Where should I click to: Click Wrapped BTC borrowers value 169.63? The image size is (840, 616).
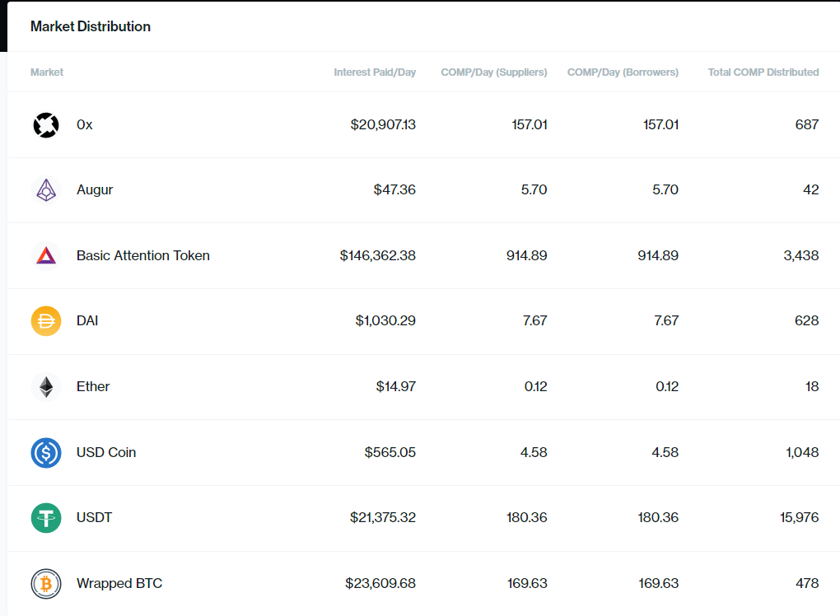[x=658, y=583]
